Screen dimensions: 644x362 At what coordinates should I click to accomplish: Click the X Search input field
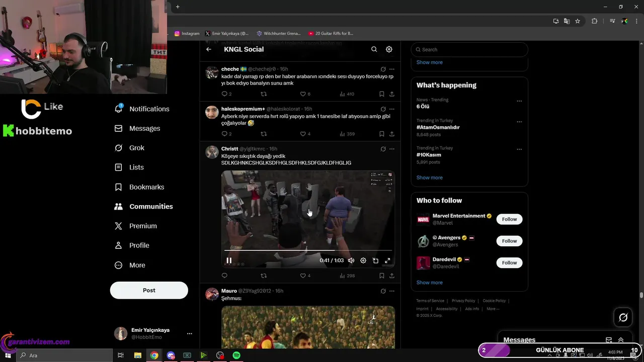469,49
